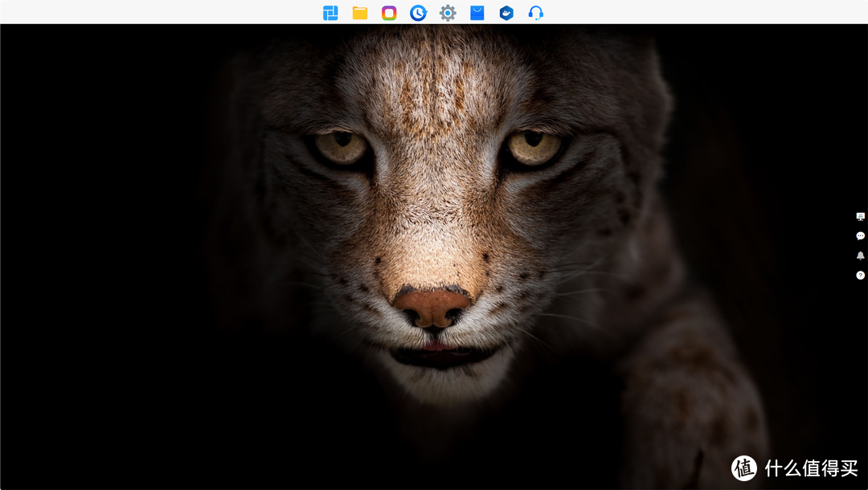Open the chat bubble messages icon
Screen dimensions: 868x490
860,236
